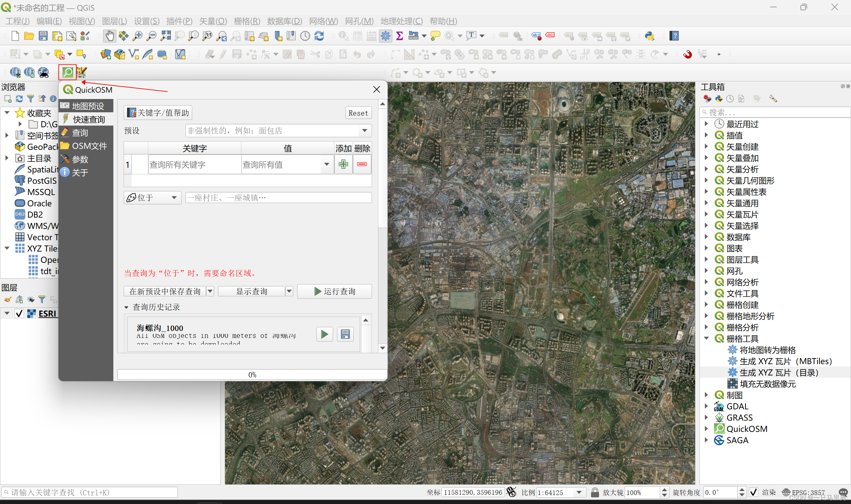This screenshot has height=504, width=851.
Task: Toggle the 渲染 render checkbox
Action: tap(754, 492)
